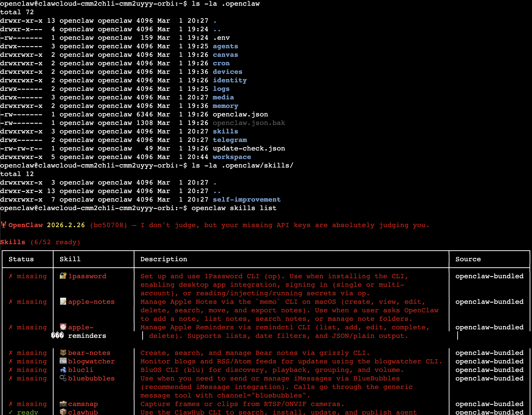Select the blucli blueberries icon

[x=63, y=370]
